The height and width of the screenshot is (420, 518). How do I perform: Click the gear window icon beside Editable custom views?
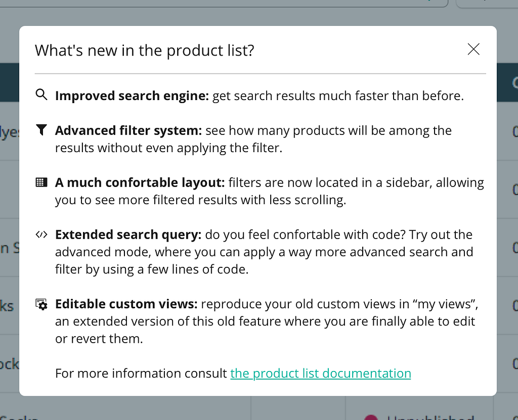(41, 304)
